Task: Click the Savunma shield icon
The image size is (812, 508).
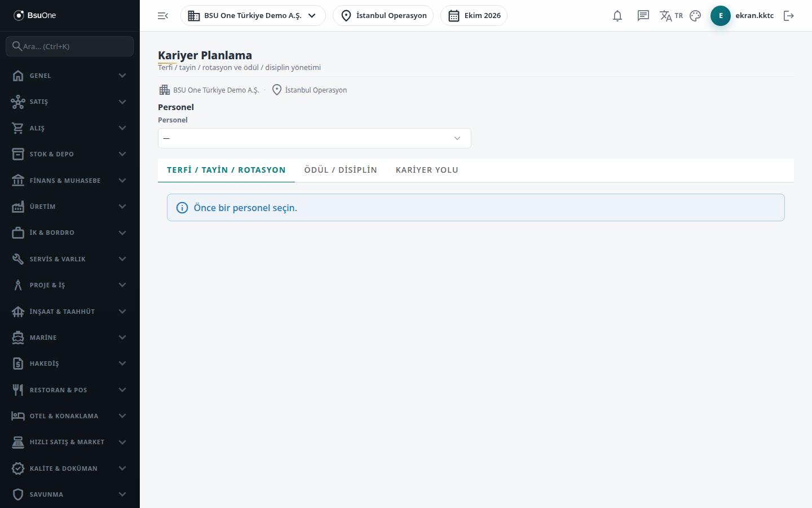Action: point(18,494)
